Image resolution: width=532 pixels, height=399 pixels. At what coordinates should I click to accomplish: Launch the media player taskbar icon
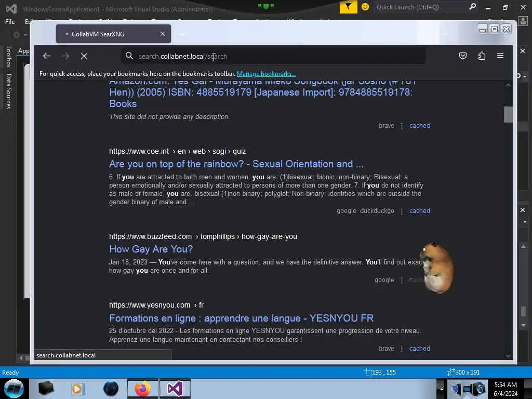(x=77, y=389)
